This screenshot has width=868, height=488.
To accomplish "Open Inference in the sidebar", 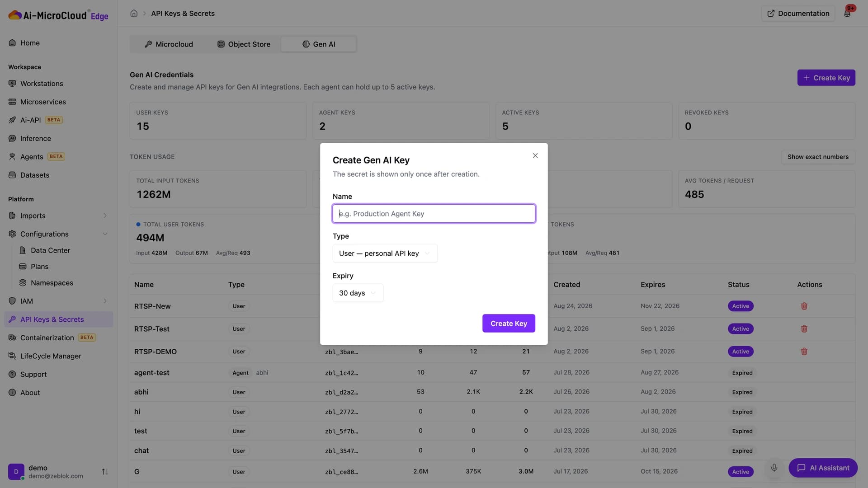I will pos(58,139).
